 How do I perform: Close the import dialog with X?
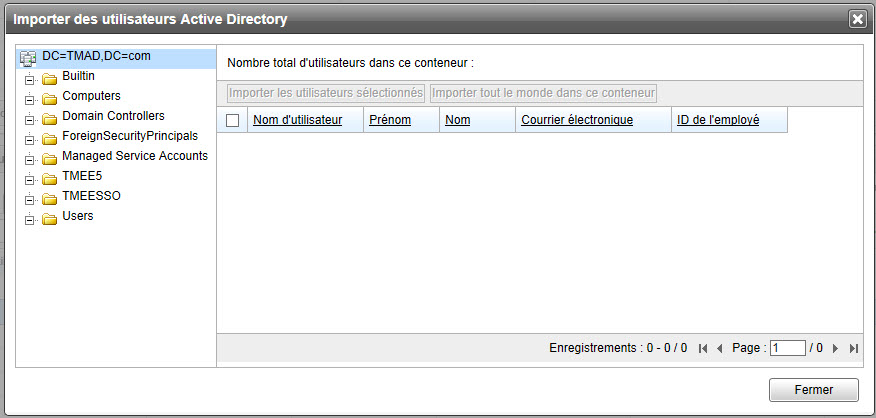857,18
